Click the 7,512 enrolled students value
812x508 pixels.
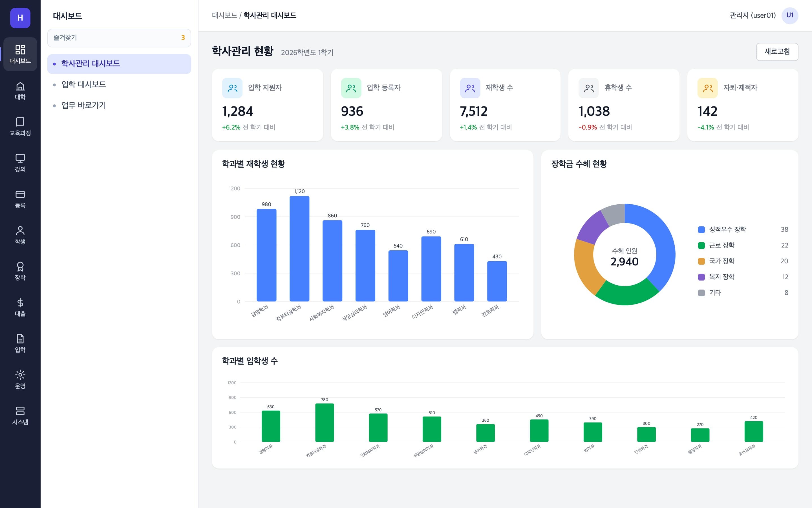473,111
